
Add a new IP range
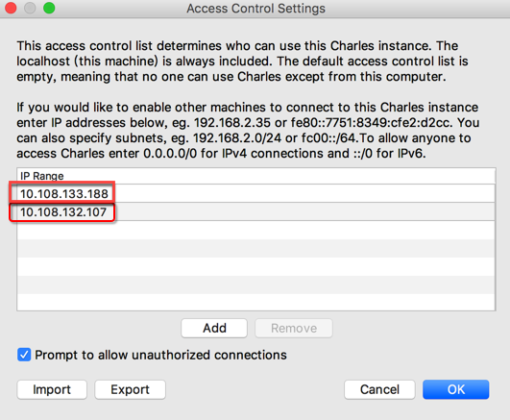coord(214,328)
